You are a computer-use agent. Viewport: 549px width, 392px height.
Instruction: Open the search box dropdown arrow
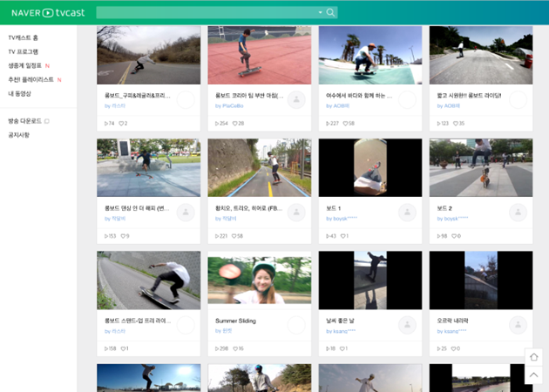point(320,12)
